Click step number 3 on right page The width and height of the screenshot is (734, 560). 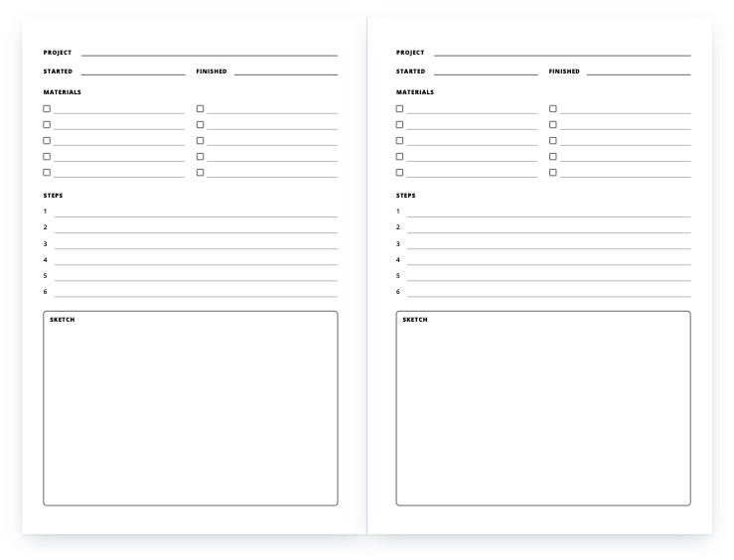(398, 243)
